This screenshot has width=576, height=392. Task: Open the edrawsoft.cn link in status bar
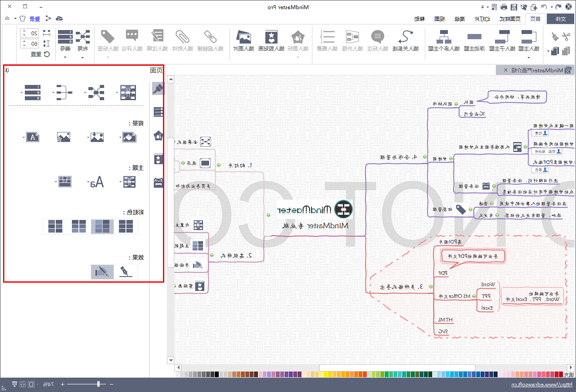pos(542,385)
